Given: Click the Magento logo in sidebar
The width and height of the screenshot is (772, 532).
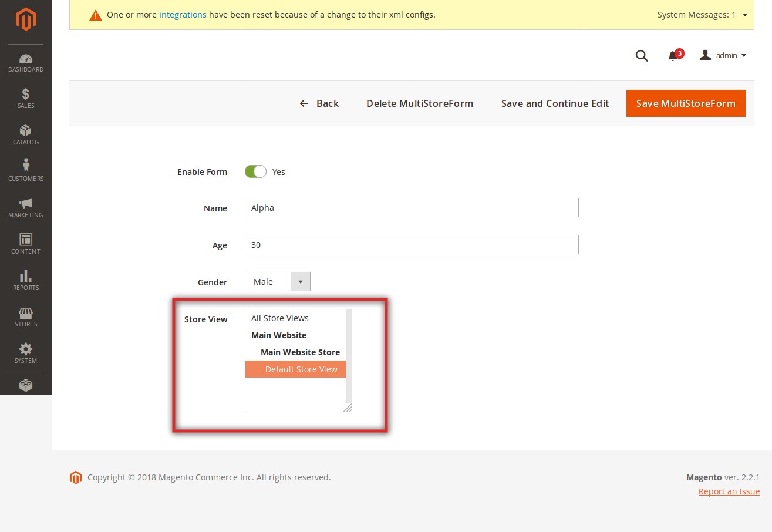Looking at the screenshot, I should click(26, 20).
